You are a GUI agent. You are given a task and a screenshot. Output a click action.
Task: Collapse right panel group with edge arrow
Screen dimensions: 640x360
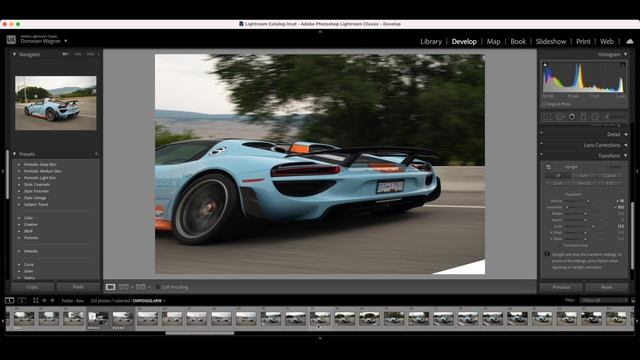pos(637,171)
